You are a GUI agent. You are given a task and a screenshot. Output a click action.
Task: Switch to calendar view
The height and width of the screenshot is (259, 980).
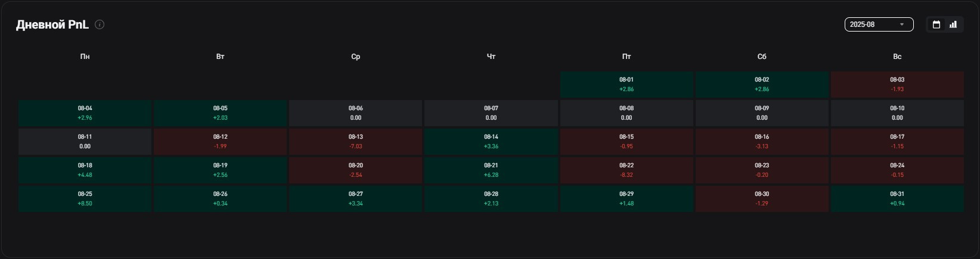click(936, 24)
